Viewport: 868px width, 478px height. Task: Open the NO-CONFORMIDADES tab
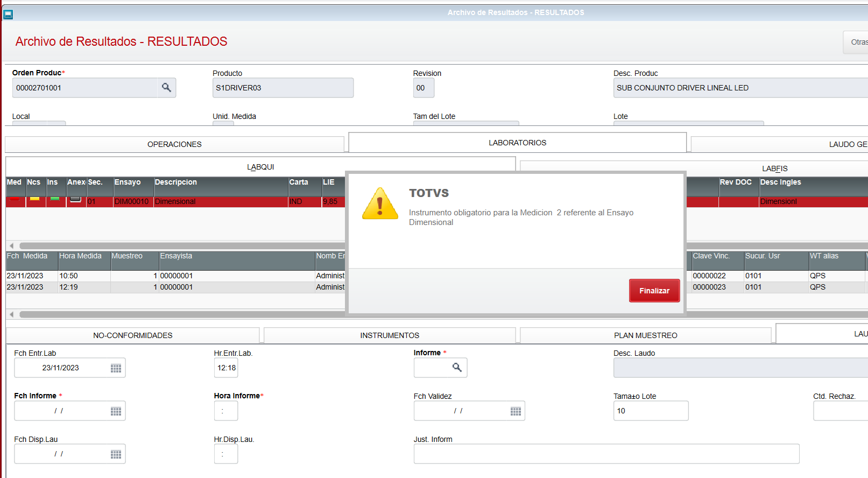point(133,335)
